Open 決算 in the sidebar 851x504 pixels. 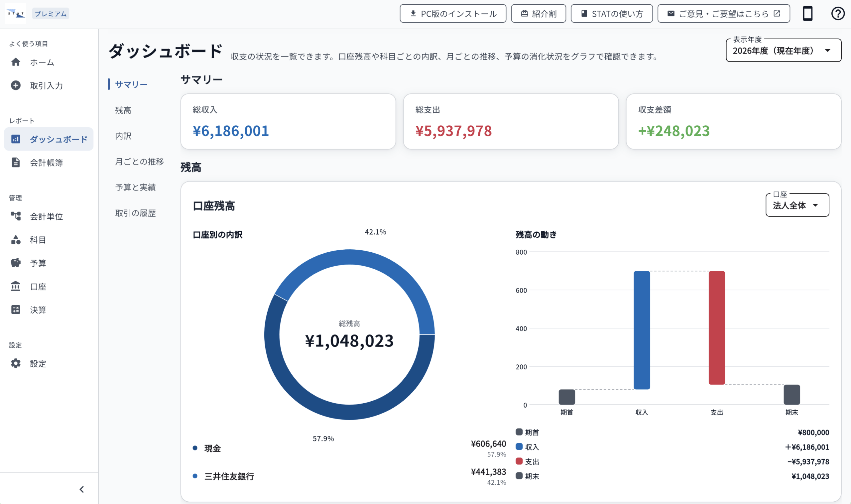49,310
